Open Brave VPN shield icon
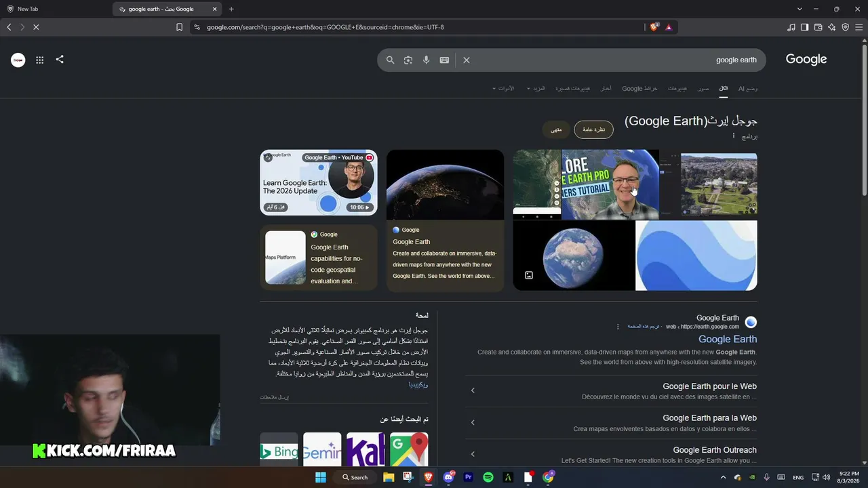 tap(845, 27)
